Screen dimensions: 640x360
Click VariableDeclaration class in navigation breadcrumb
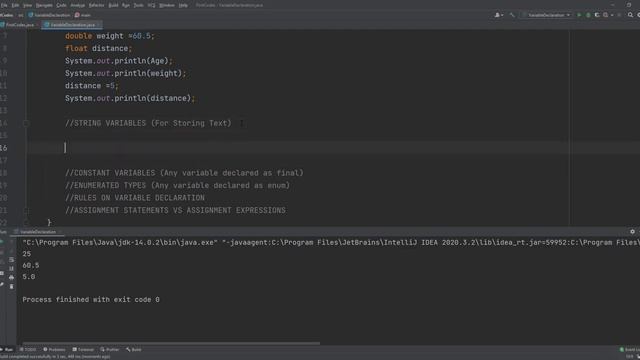[49, 15]
